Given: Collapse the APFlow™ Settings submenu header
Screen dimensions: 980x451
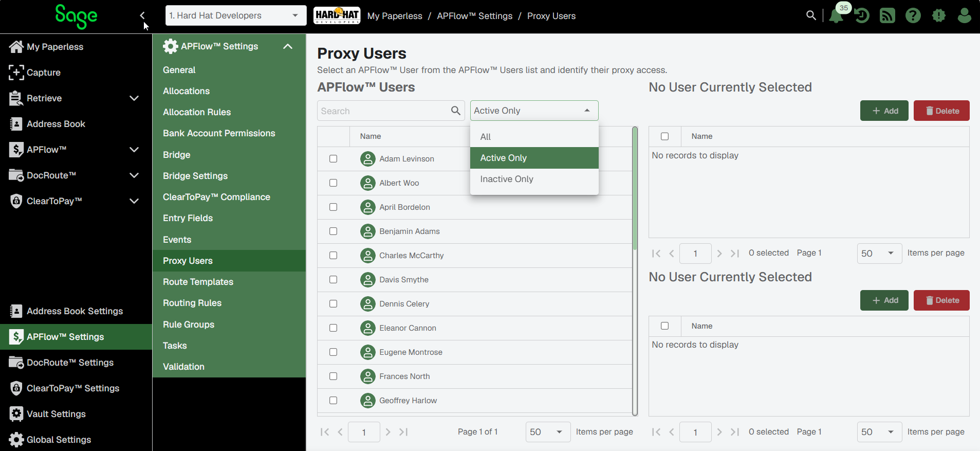Looking at the screenshot, I should click(229, 46).
